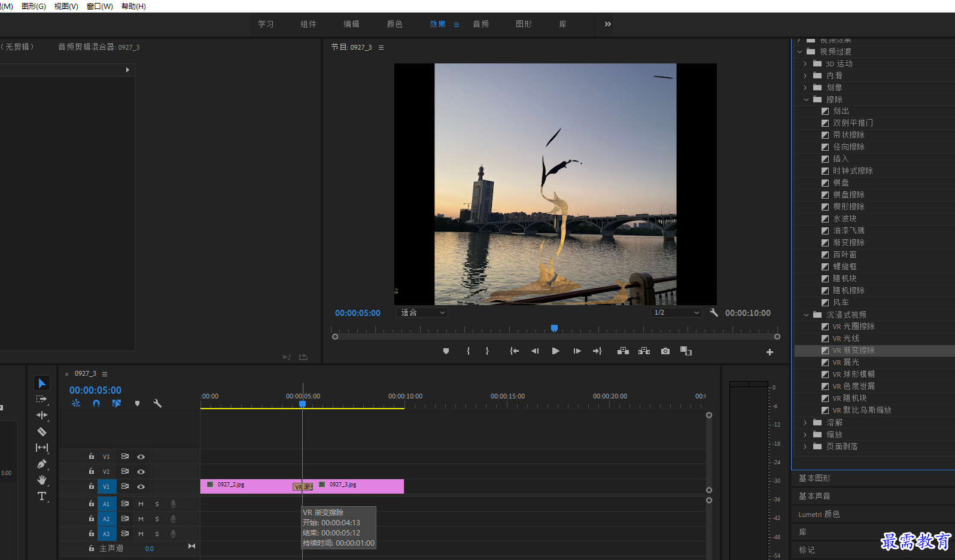Open comparison view button
955x560 pixels.
686,351
